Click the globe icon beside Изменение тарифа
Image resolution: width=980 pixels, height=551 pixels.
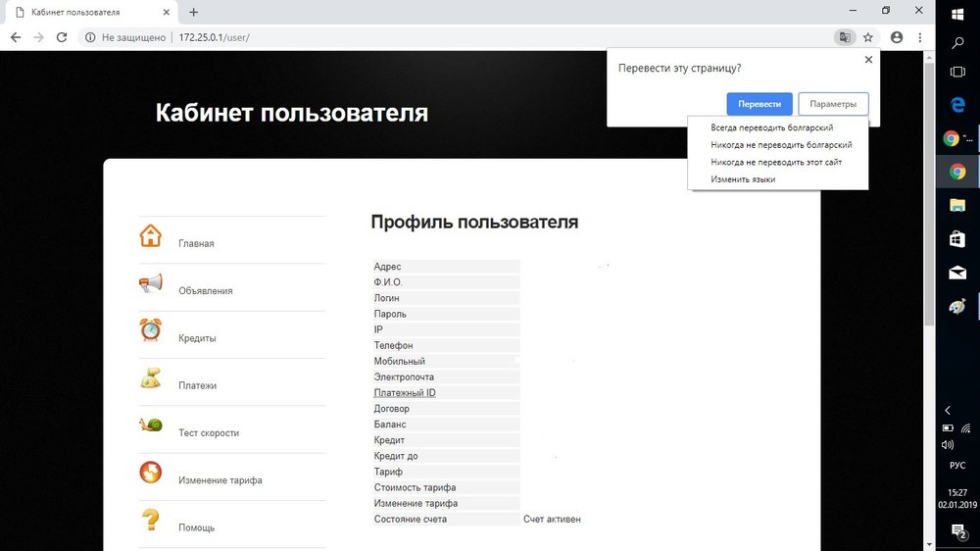click(151, 473)
